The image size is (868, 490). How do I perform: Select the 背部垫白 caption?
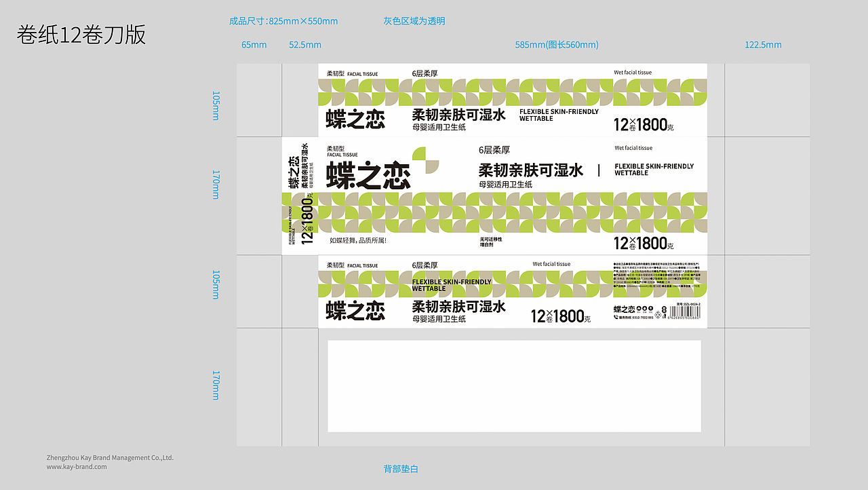pos(401,469)
